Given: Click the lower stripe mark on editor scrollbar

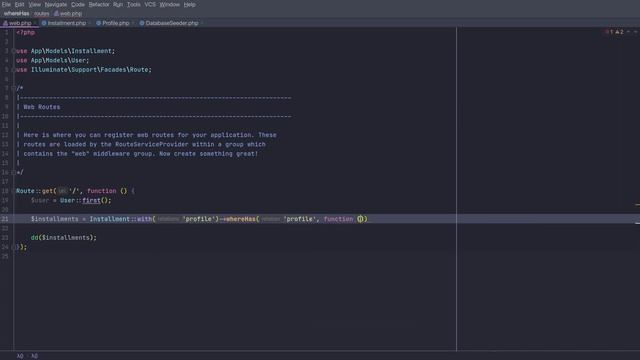Looking at the screenshot, I should (x=638, y=223).
